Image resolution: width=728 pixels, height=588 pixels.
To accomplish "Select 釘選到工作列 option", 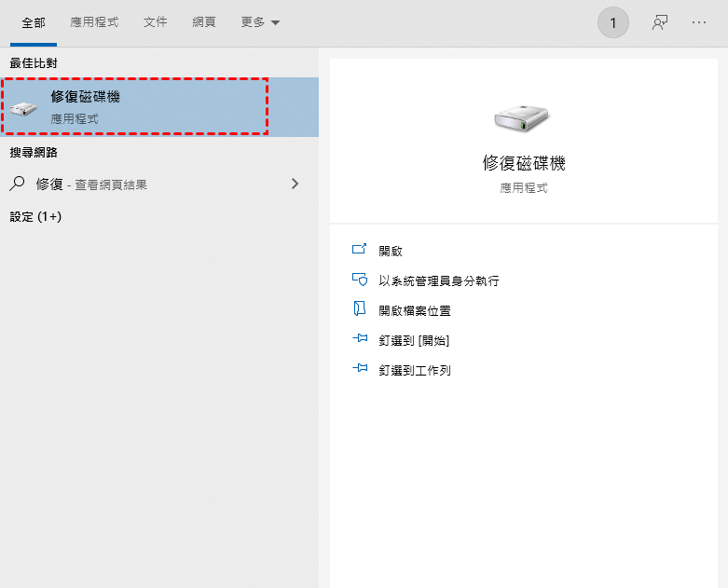I will (x=414, y=370).
